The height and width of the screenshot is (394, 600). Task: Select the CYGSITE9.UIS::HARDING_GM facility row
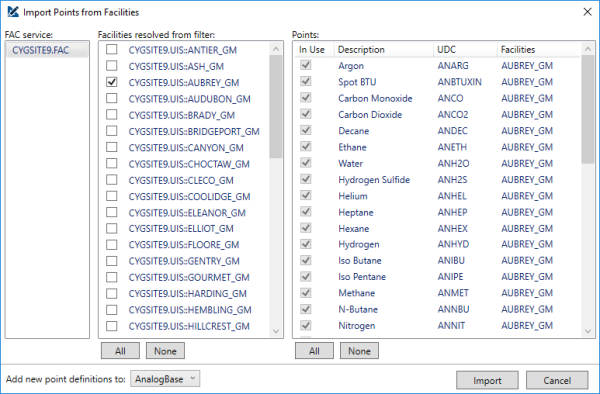188,293
